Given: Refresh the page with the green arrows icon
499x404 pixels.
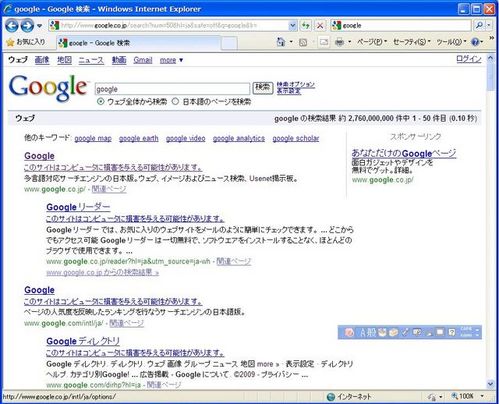Looking at the screenshot, I should 306,25.
